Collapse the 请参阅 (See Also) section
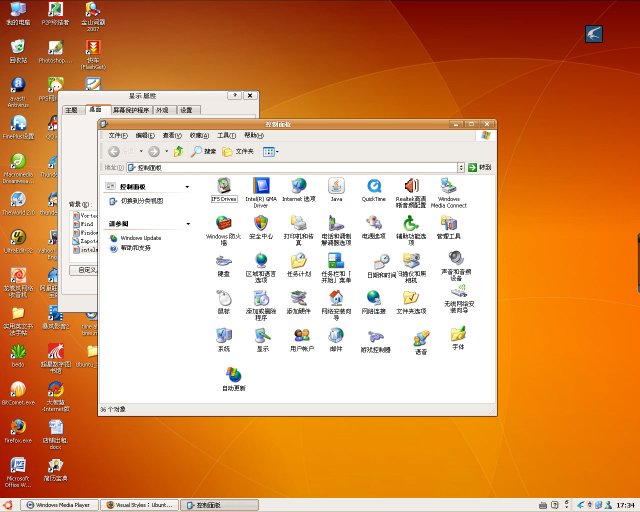This screenshot has width=640, height=512. pyautogui.click(x=186, y=224)
